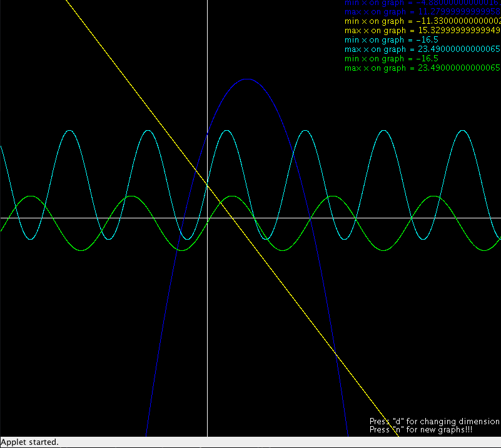This screenshot has width=501, height=448.
Task: Pick the green "min x on graph = -16.5" text
Action: coord(392,59)
